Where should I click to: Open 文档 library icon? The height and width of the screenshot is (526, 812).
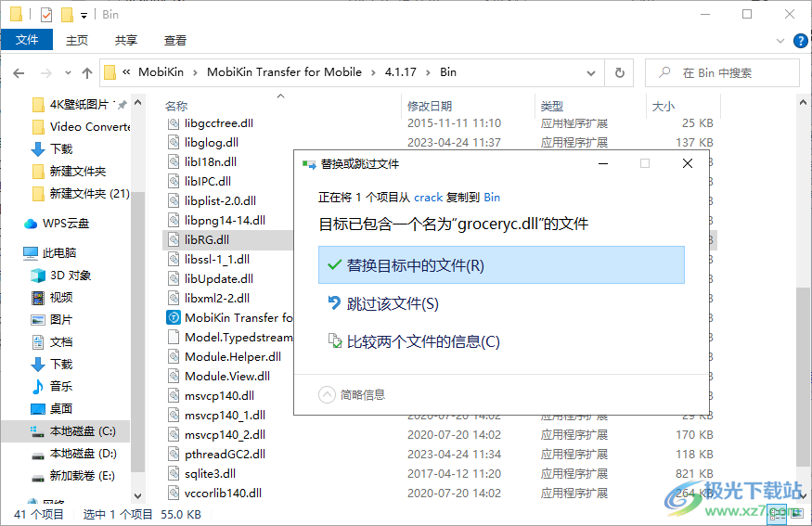coord(38,342)
